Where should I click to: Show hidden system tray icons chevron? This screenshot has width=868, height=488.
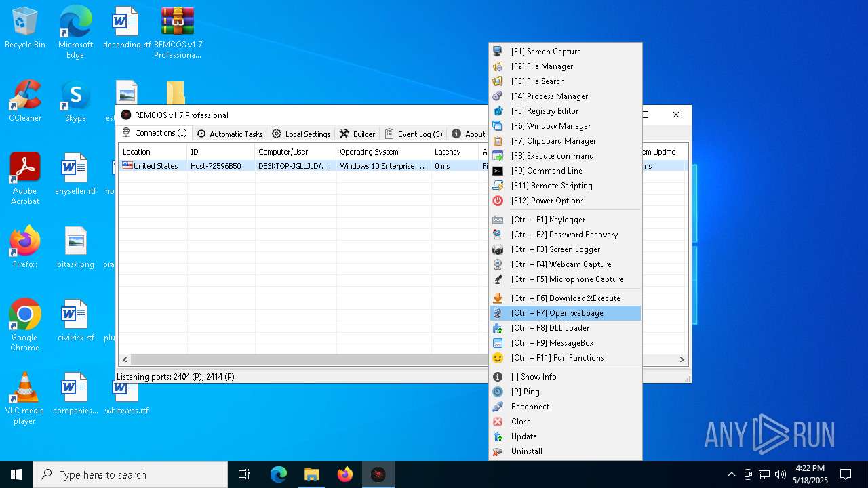point(731,474)
